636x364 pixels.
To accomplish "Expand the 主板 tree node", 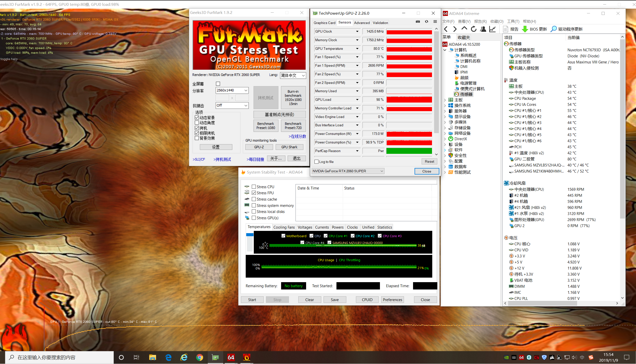I will [445, 100].
